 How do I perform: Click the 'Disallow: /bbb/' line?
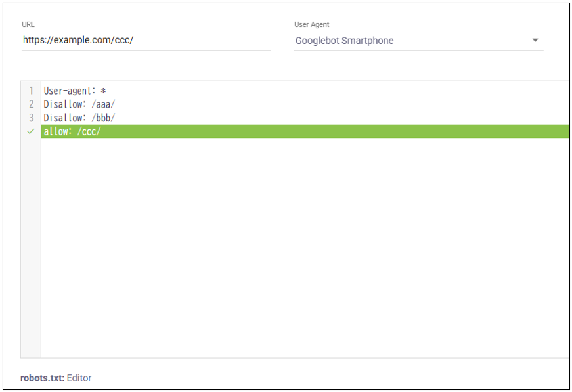pyautogui.click(x=79, y=118)
